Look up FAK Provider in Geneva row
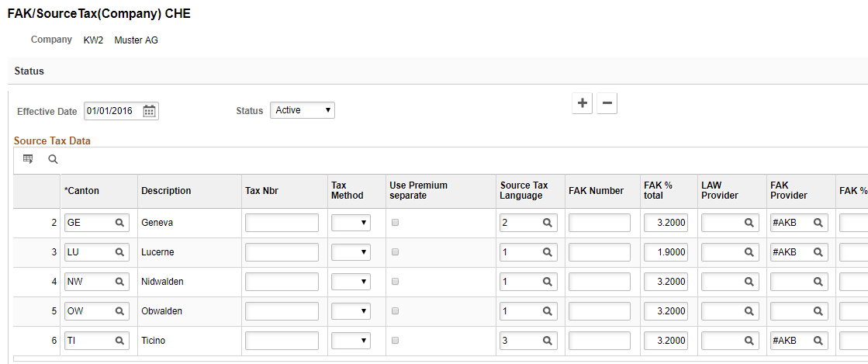Viewport: 868px width, 364px height. (818, 223)
